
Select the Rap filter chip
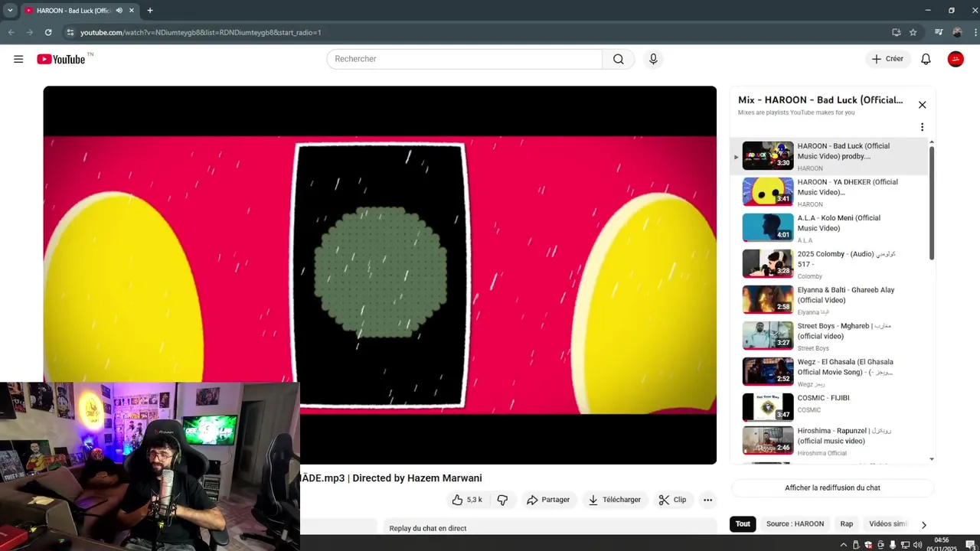click(846, 524)
